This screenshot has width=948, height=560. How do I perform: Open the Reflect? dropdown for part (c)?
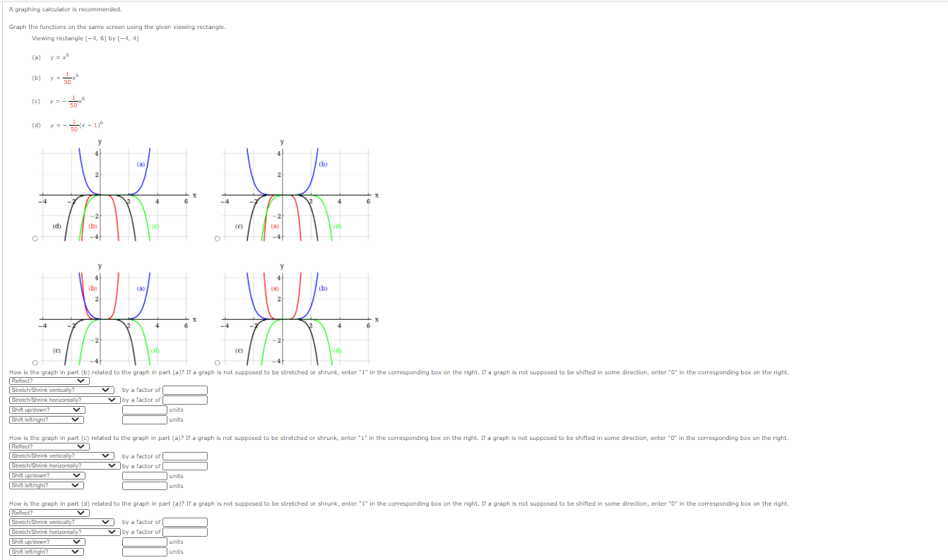pyautogui.click(x=49, y=446)
